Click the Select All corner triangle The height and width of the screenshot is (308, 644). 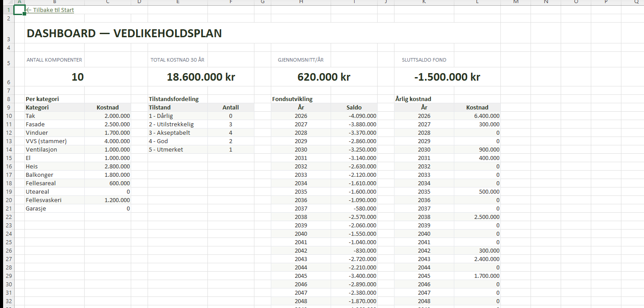click(x=7, y=2)
